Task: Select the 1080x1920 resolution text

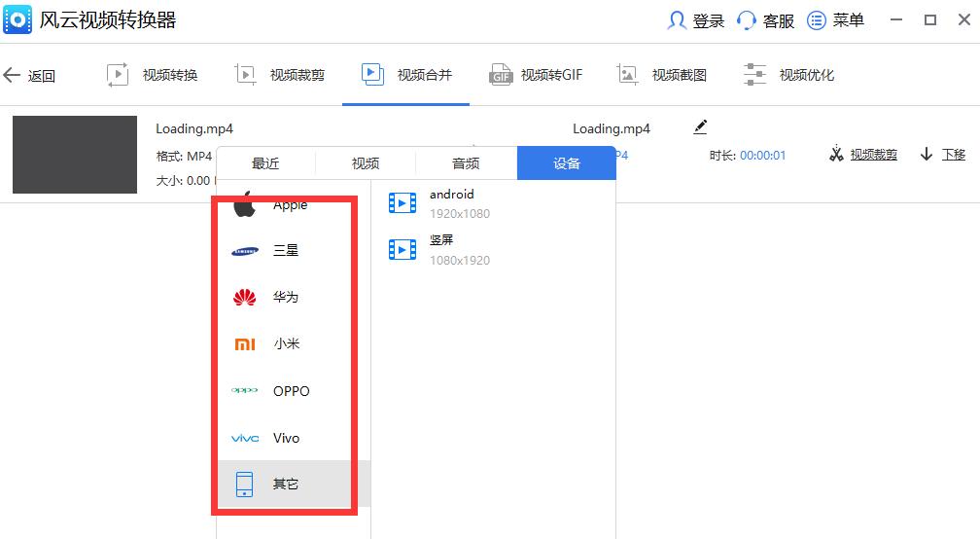Action: click(x=460, y=261)
